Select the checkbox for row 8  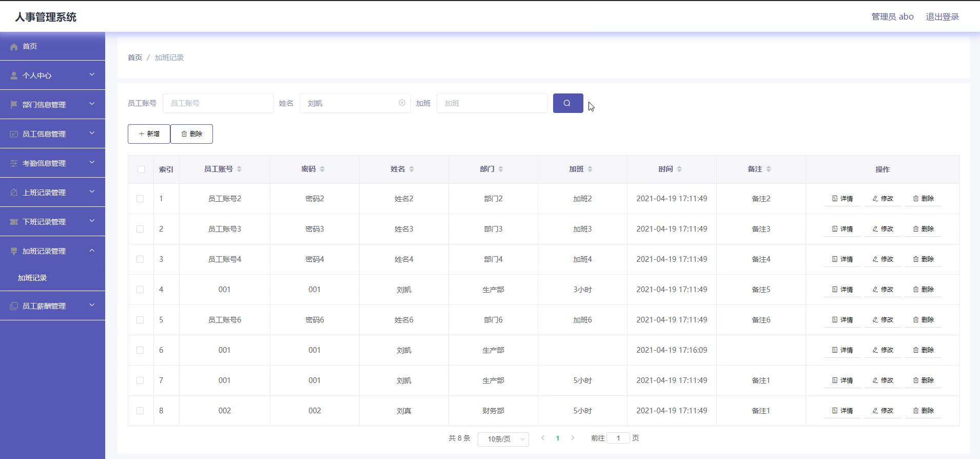(x=140, y=411)
